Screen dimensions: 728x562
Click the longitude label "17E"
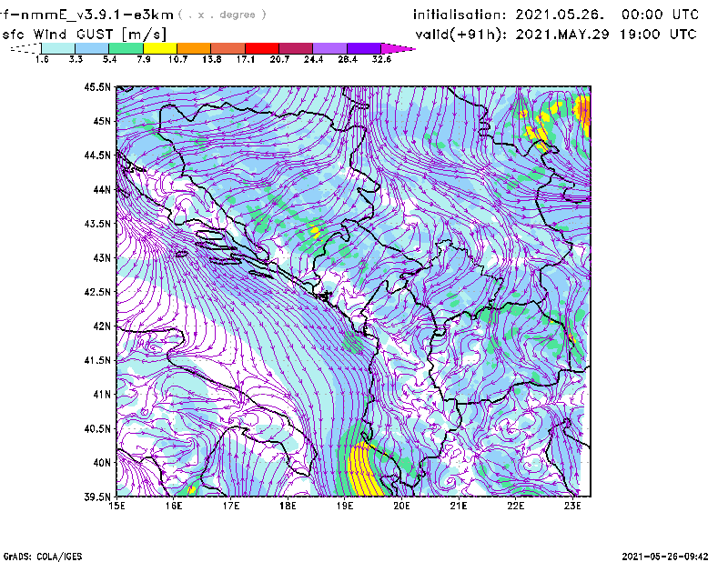pyautogui.click(x=231, y=506)
